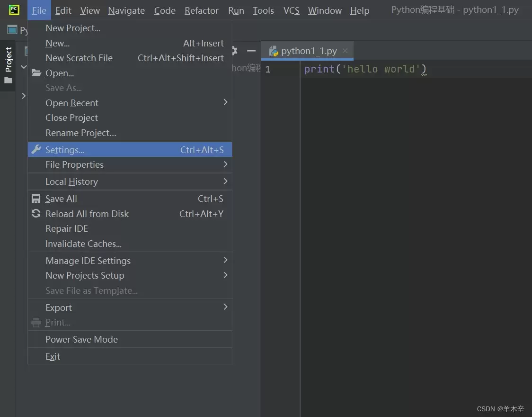This screenshot has width=532, height=417.
Task: Select Close Project
Action: coord(130,118)
